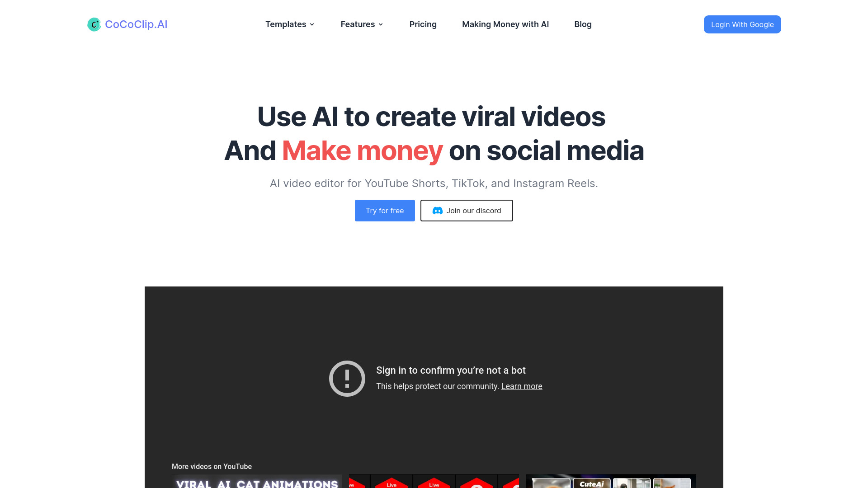
Task: Click the Discord icon on Join button
Action: coord(437,210)
